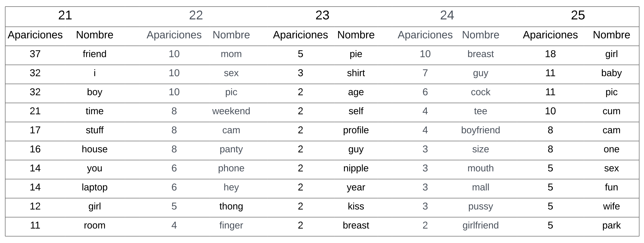Viewport: 644px width, 243px height.
Task: Click the 'phone' cell
Action: (x=231, y=168)
